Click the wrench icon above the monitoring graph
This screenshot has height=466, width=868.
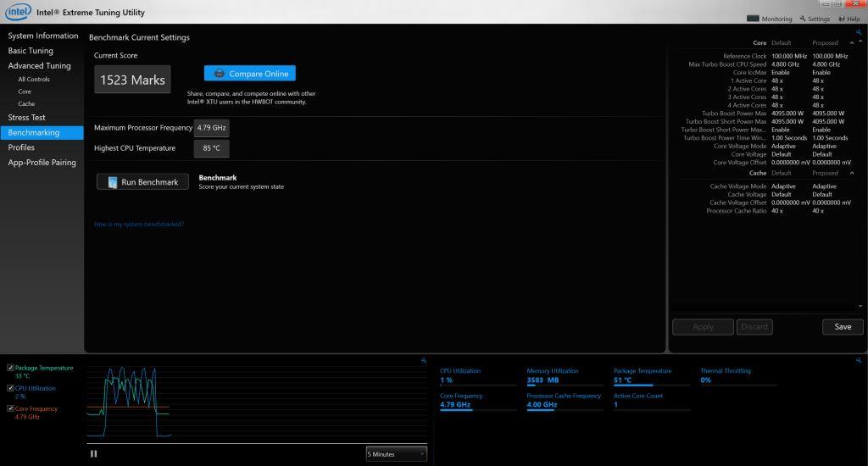[423, 360]
